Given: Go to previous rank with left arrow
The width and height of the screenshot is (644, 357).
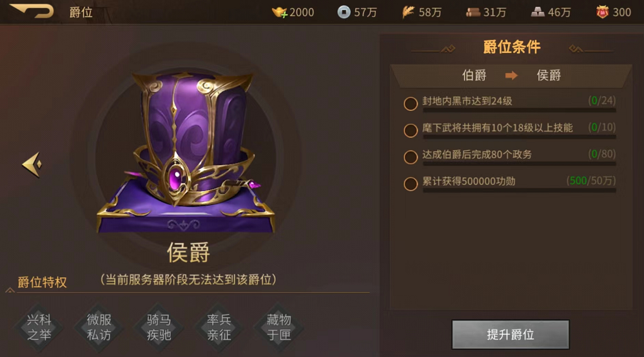Looking at the screenshot, I should [x=32, y=164].
